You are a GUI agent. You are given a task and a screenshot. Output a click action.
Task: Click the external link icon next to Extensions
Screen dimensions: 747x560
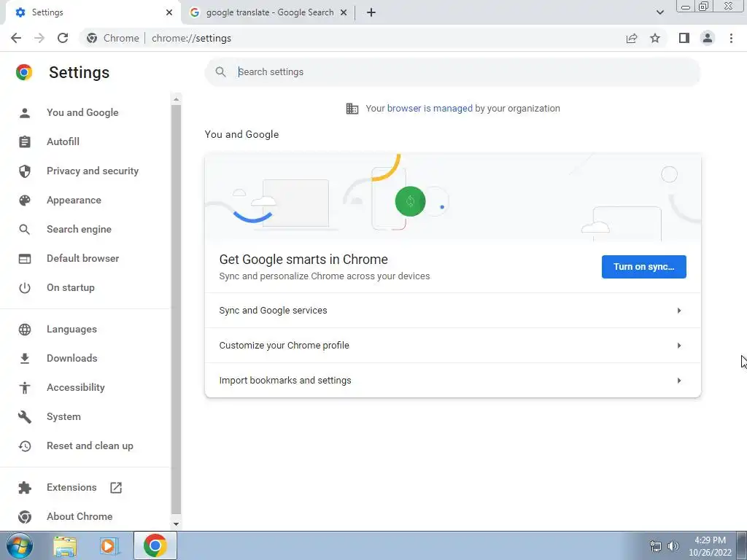pos(116,488)
